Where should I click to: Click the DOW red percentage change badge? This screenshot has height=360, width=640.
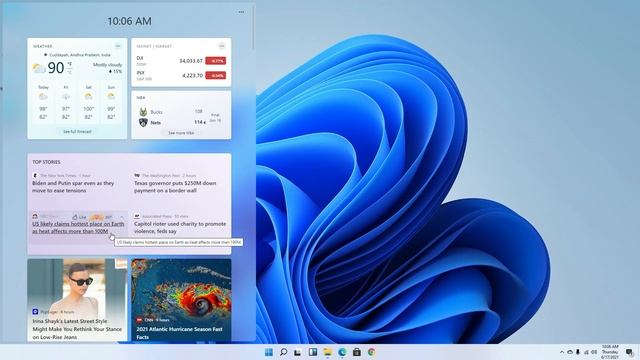216,61
